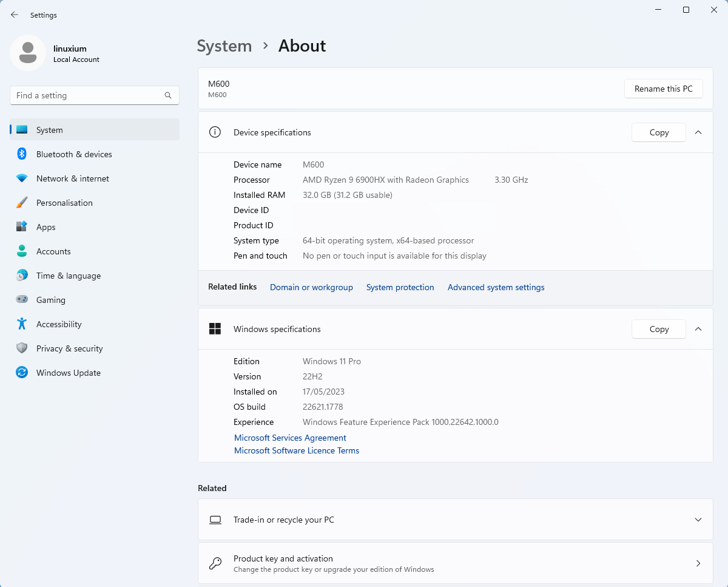Click the Windows Update arrows icon
728x587 pixels.
point(22,373)
